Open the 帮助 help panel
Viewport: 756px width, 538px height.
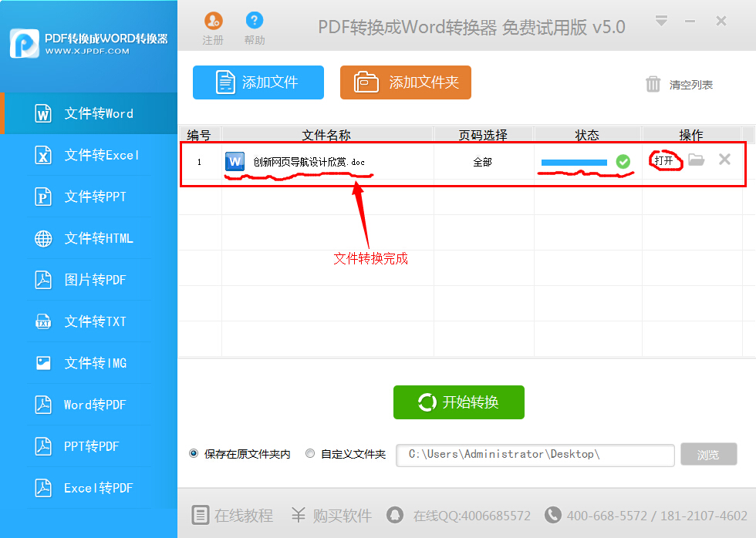pyautogui.click(x=255, y=21)
